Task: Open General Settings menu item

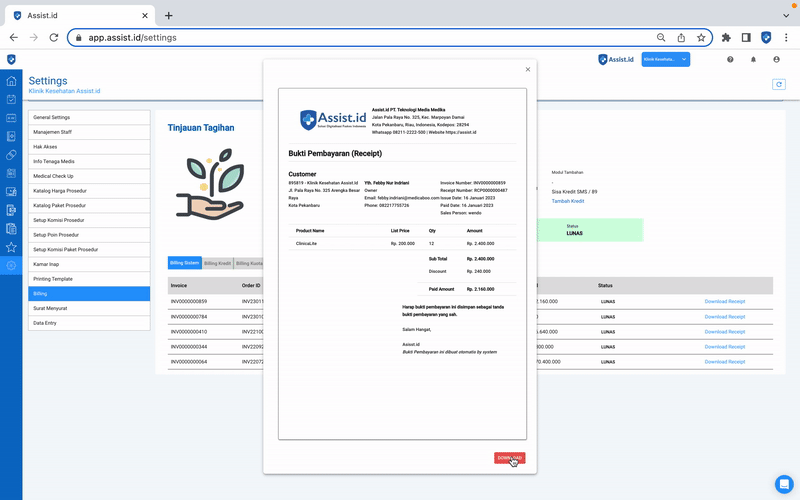Action: pos(89,117)
